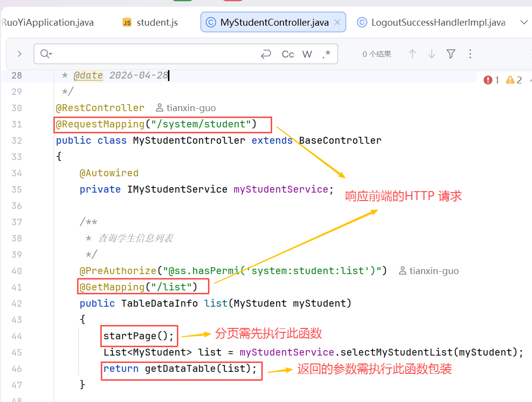
Task: Click the 0 个结果 results label
Action: (x=376, y=54)
